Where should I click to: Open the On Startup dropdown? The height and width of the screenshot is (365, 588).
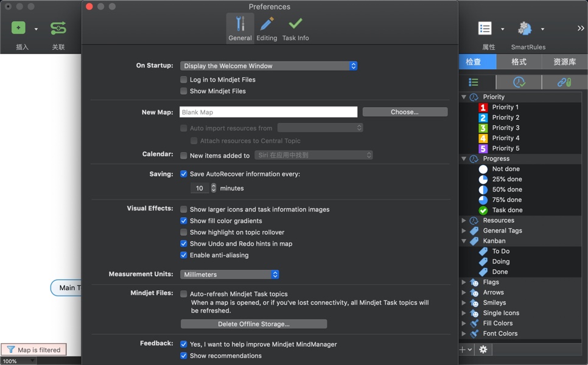pos(268,66)
